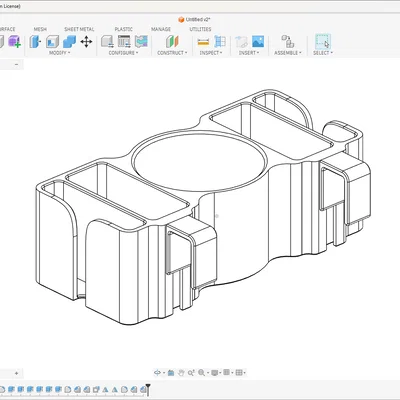This screenshot has width=400, height=400.
Task: Select the Untitled v2* document tab
Action: 195,20
